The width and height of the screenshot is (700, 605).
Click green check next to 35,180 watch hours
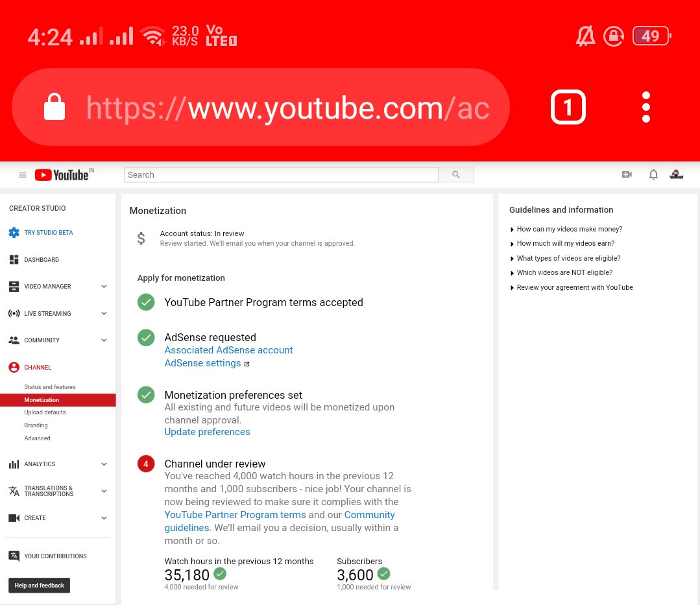[220, 573]
